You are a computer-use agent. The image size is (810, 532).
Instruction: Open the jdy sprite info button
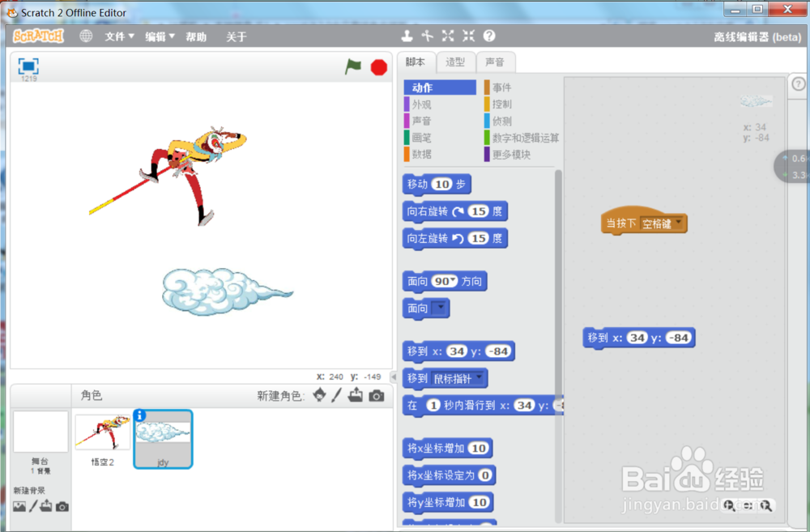pyautogui.click(x=139, y=415)
